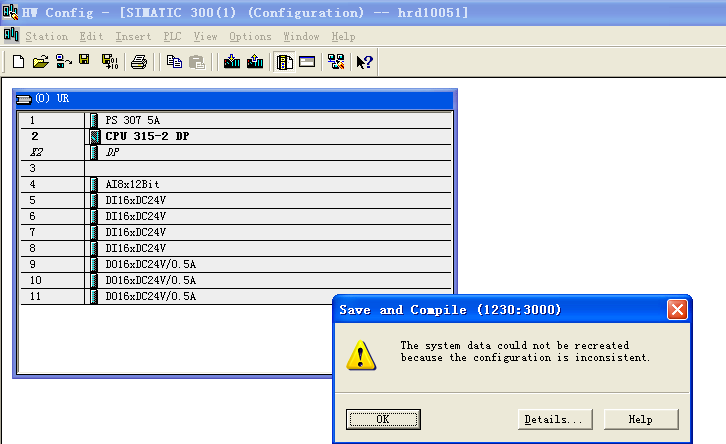Screen dimensions: 726x444
Task: Click module icon of PS 307 5A
Action: [94, 120]
